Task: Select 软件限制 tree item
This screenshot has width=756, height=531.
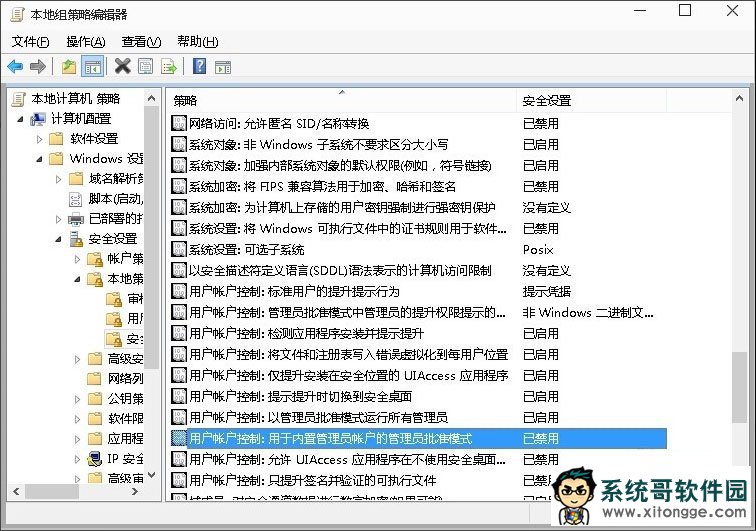Action: tap(125, 419)
